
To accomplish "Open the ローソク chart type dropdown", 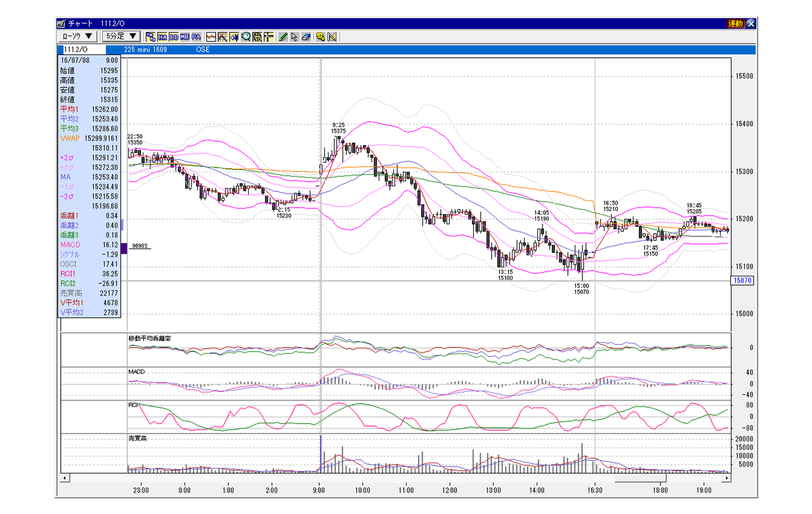I will coord(78,37).
